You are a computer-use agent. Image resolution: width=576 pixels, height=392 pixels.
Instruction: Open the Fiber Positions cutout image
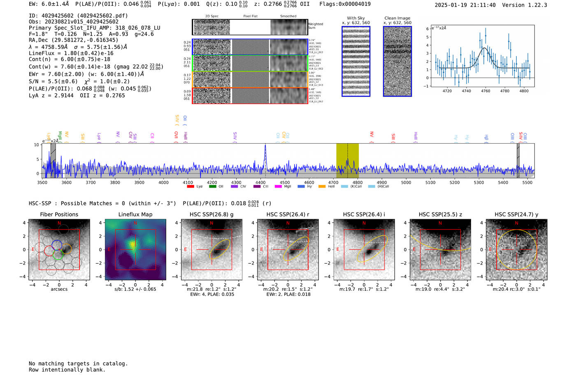(59, 250)
